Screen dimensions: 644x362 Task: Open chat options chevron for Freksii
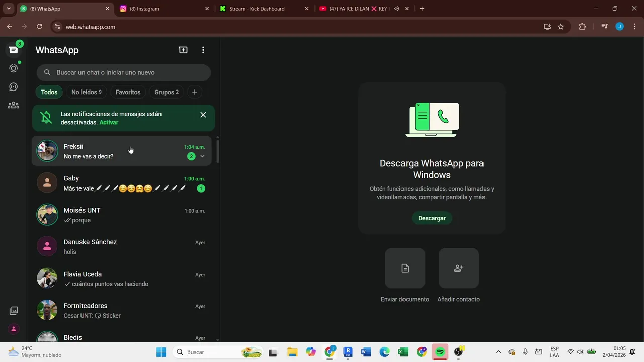click(x=202, y=156)
